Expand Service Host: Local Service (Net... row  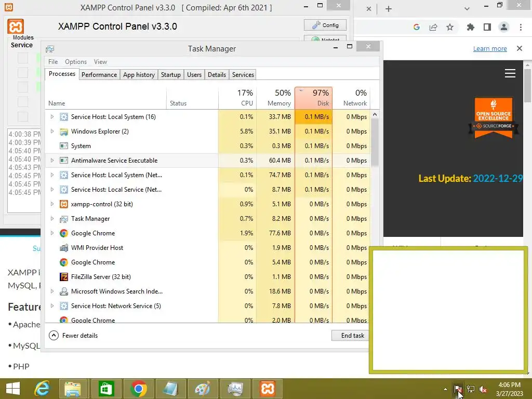click(x=52, y=190)
